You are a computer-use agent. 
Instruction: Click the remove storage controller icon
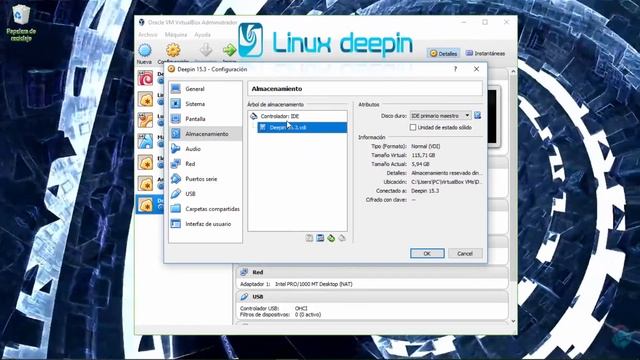342,238
